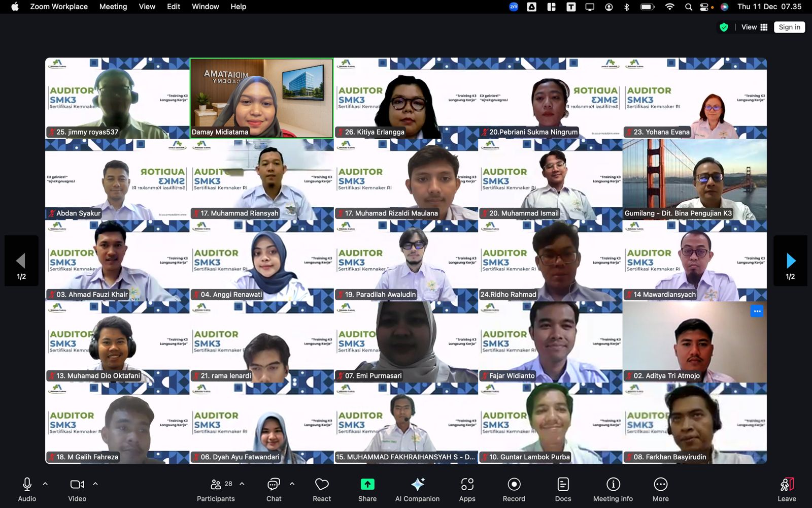The width and height of the screenshot is (812, 508).
Task: Expand the video options caret
Action: (95, 484)
